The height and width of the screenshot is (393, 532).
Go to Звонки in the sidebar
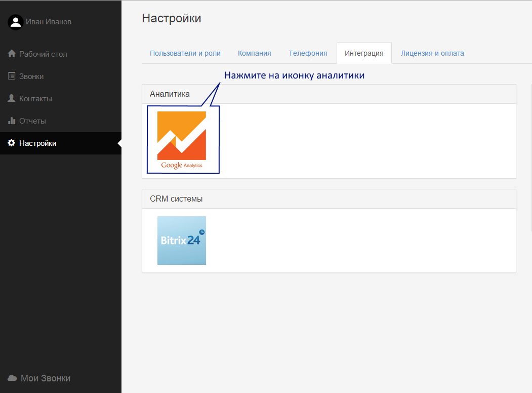(x=61, y=76)
